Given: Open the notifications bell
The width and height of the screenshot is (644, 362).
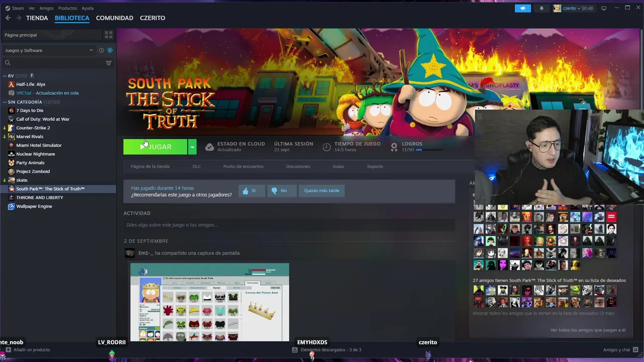Looking at the screenshot, I should click(x=541, y=8).
